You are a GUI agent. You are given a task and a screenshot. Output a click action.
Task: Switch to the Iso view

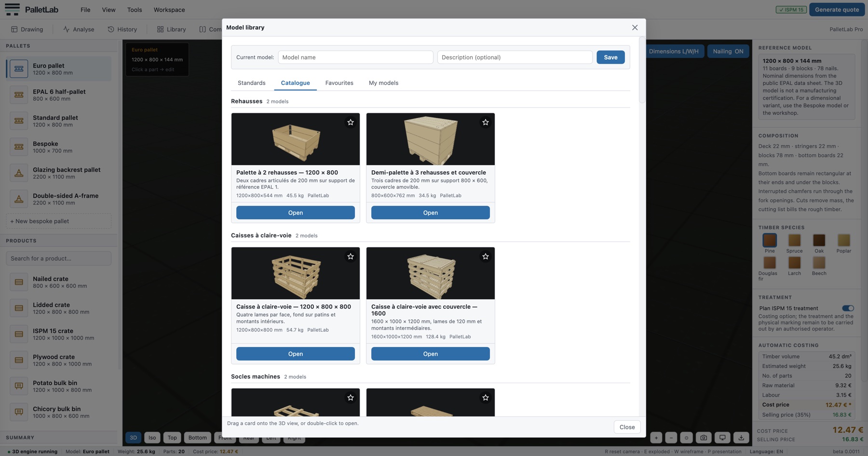[x=152, y=438]
